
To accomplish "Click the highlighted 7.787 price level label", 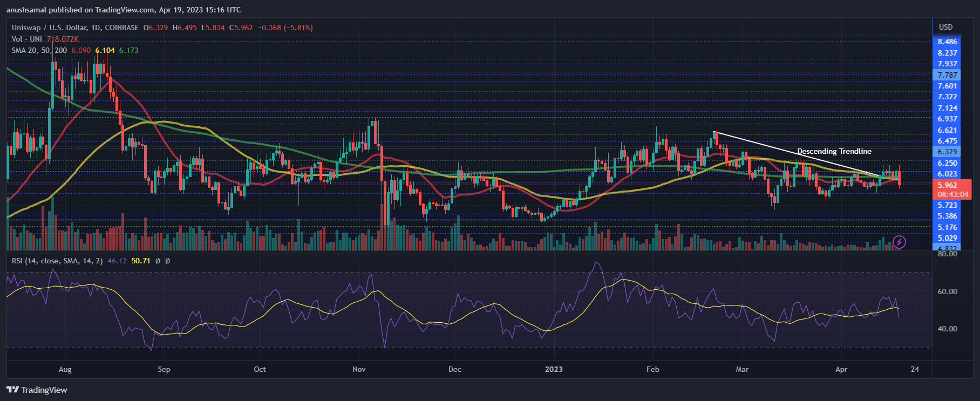I will click(947, 75).
